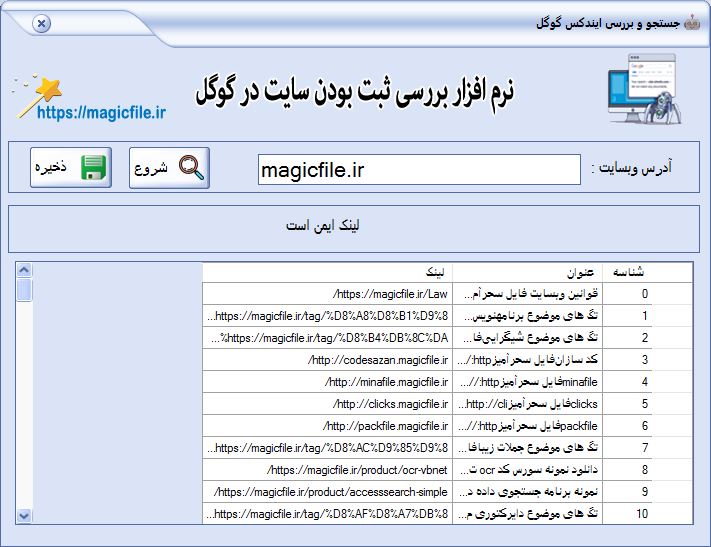Click the لینک column header
The width and height of the screenshot is (711, 547).
click(327, 272)
